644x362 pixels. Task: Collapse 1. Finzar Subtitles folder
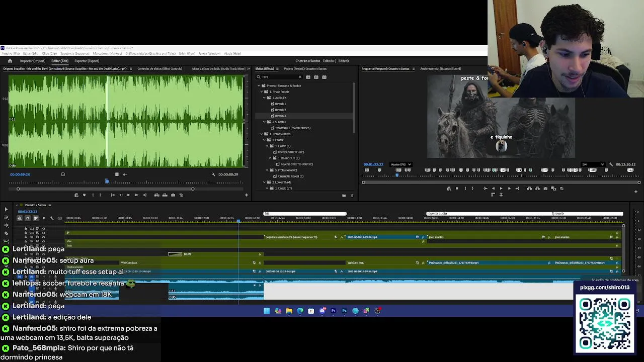[x=262, y=134]
